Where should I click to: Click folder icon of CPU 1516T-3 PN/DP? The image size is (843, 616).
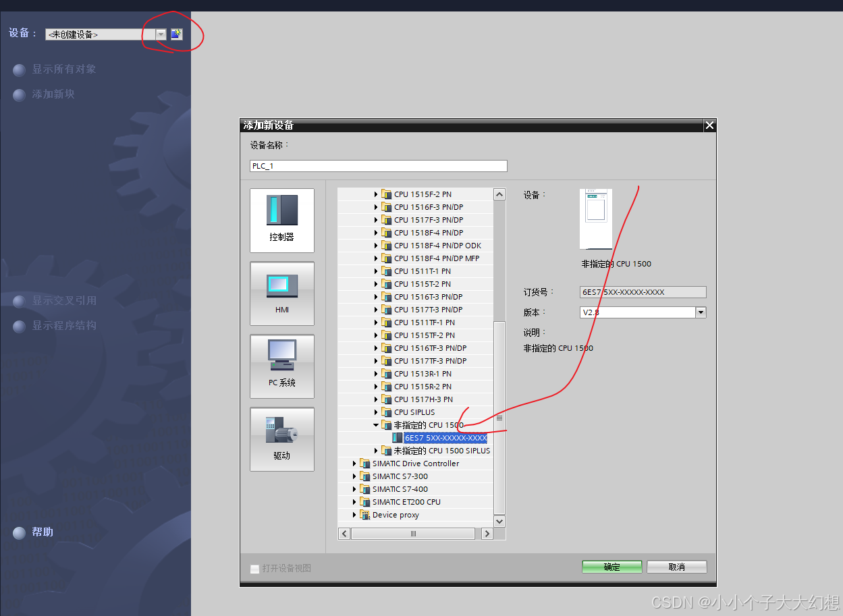tap(387, 297)
